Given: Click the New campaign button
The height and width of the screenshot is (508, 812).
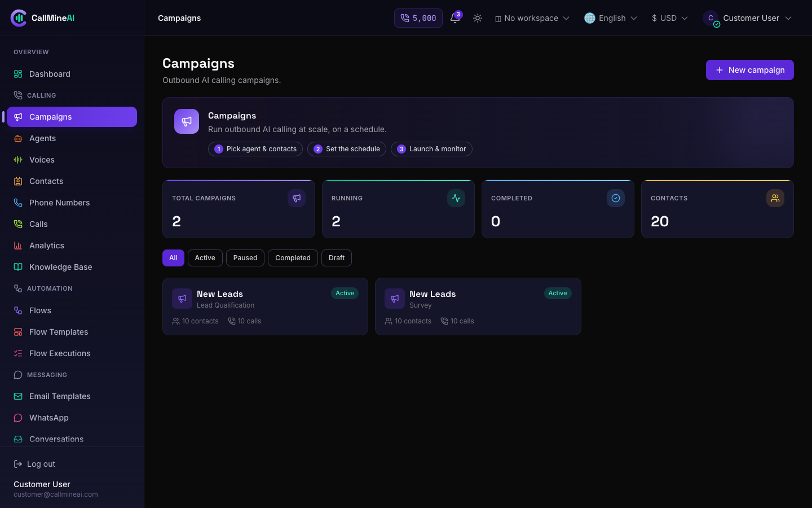Looking at the screenshot, I should click(x=750, y=70).
